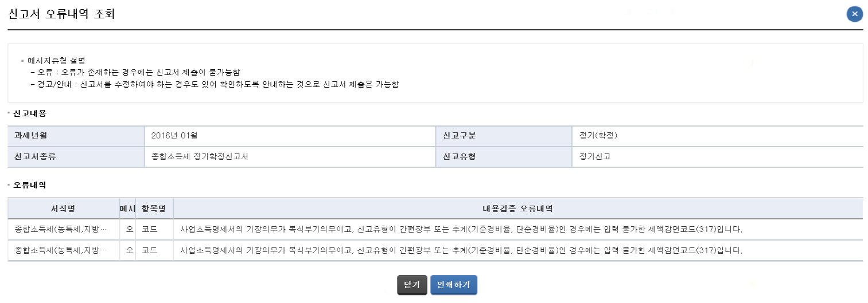Screen dimensions: 868x303
Task: Select the 항목명 column header
Action: tap(154, 208)
